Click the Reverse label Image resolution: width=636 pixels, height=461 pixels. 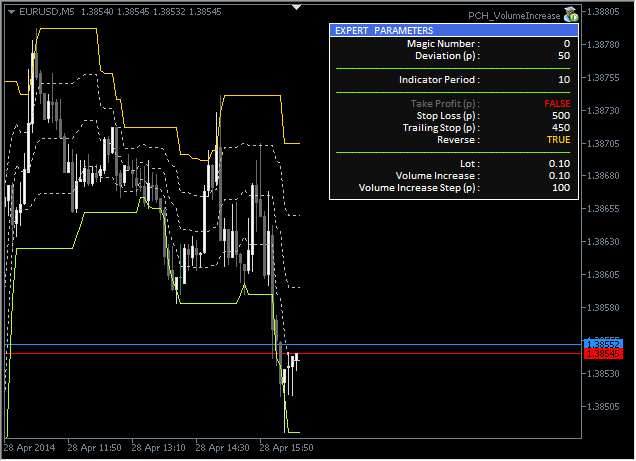click(x=458, y=140)
